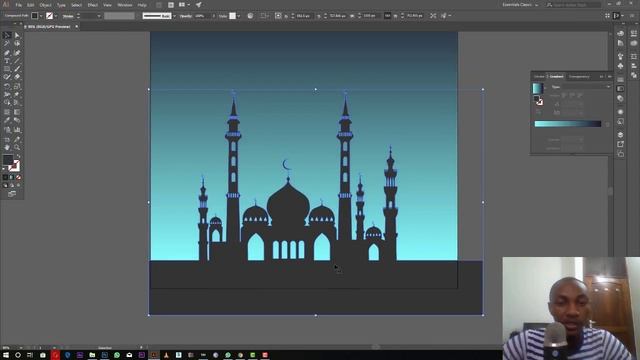Click toolbox Fill color box

click(8, 160)
